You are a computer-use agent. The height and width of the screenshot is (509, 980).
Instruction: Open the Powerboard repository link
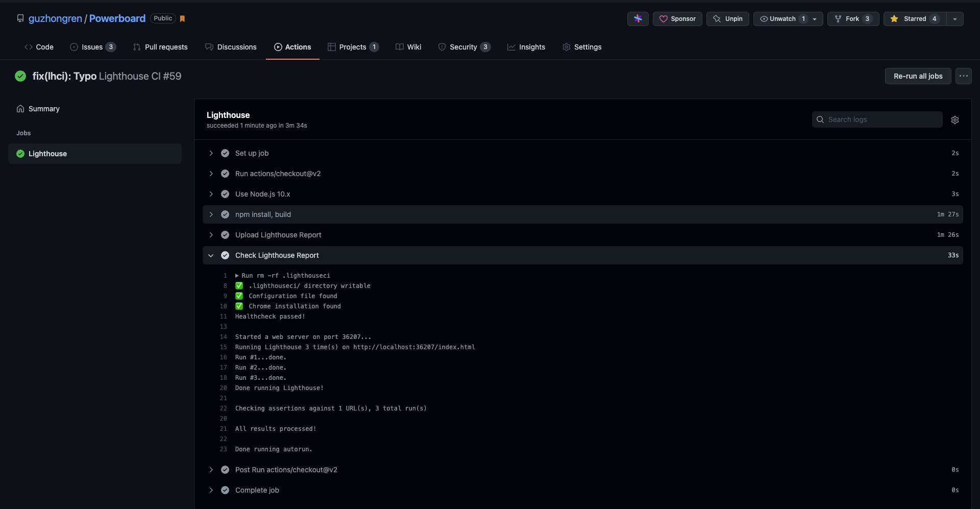click(x=117, y=18)
